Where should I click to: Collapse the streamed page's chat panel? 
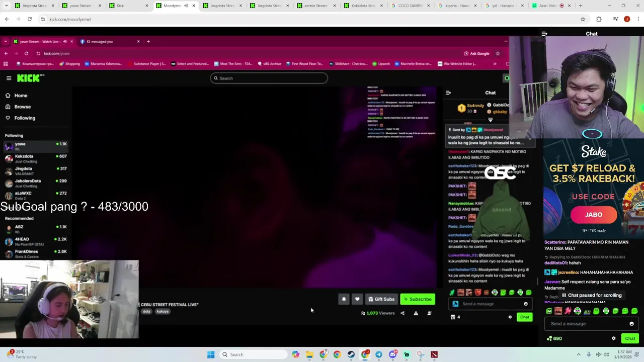coord(448,93)
